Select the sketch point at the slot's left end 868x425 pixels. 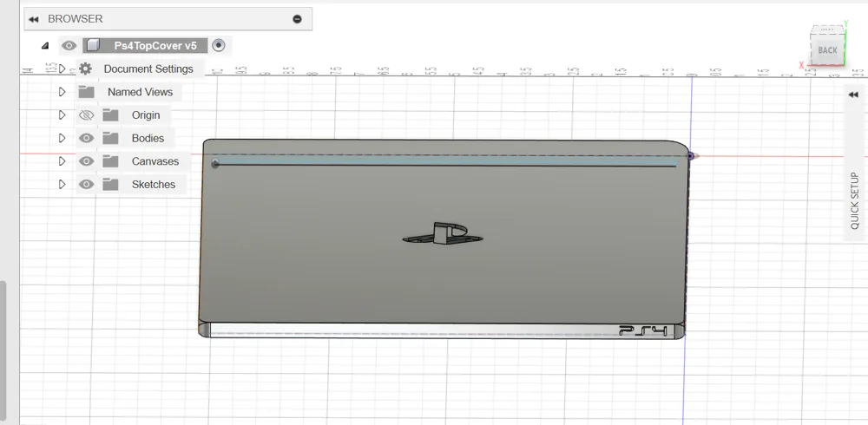(215, 163)
